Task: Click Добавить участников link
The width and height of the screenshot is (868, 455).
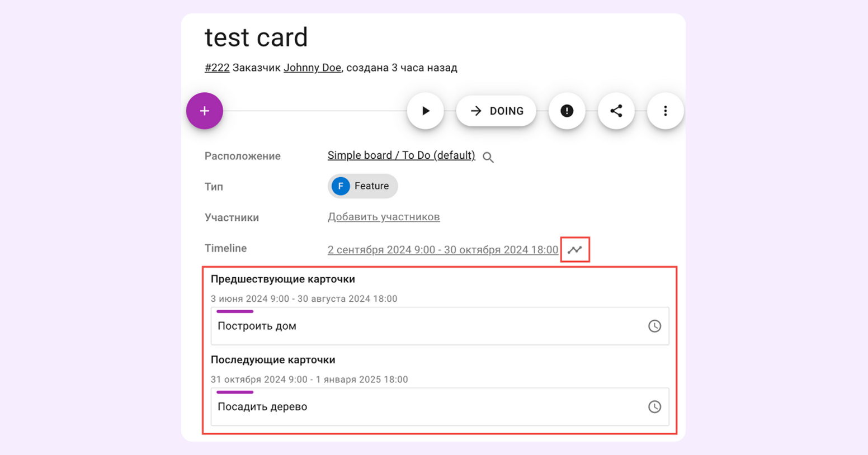Action: [x=384, y=217]
